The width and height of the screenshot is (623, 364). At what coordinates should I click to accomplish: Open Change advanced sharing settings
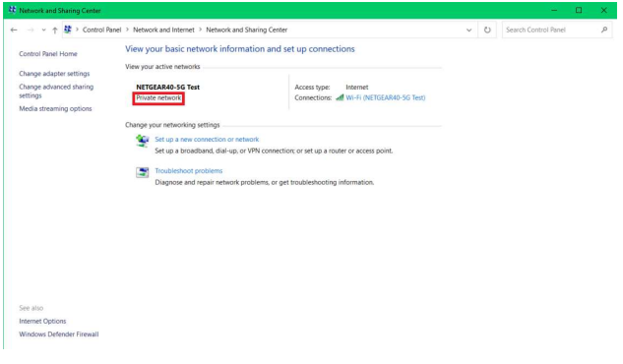[x=56, y=91]
